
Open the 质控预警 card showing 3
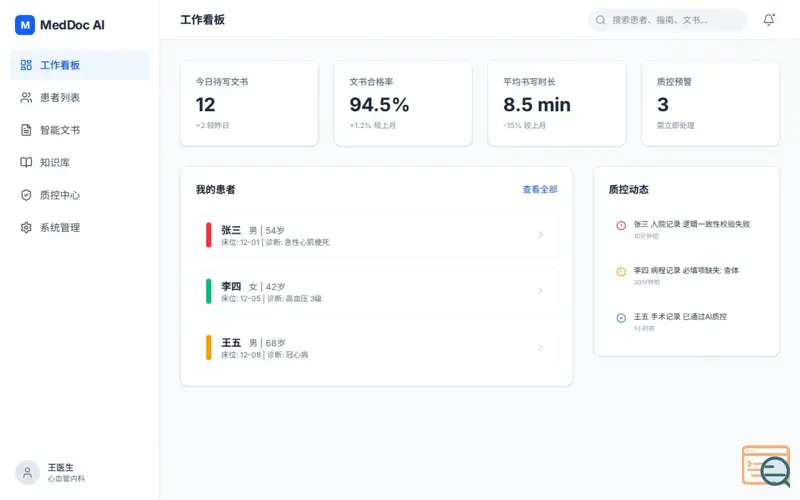710,104
